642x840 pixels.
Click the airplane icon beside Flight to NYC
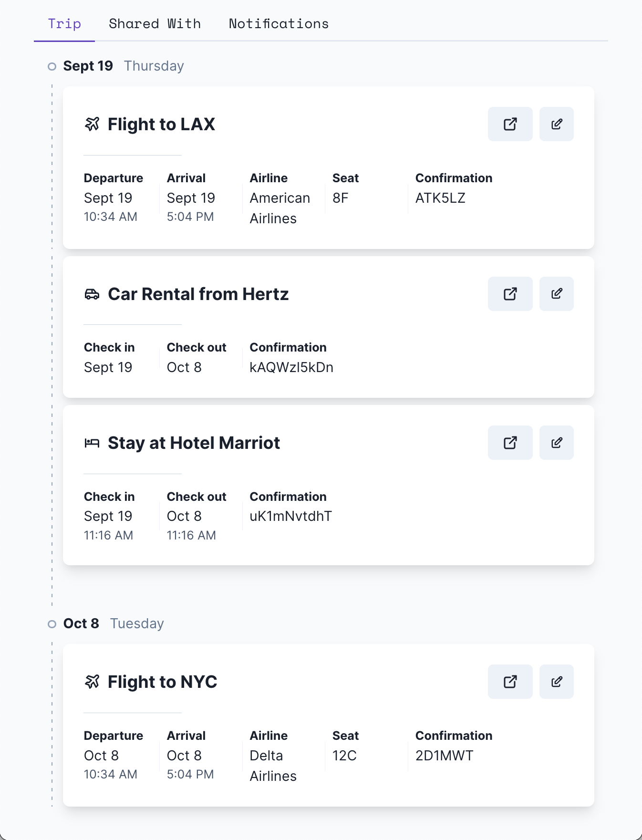point(92,682)
